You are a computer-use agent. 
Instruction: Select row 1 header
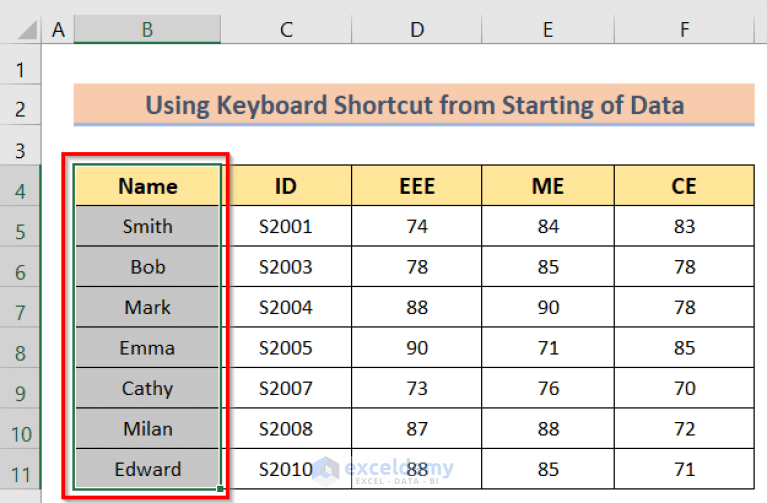(x=20, y=65)
